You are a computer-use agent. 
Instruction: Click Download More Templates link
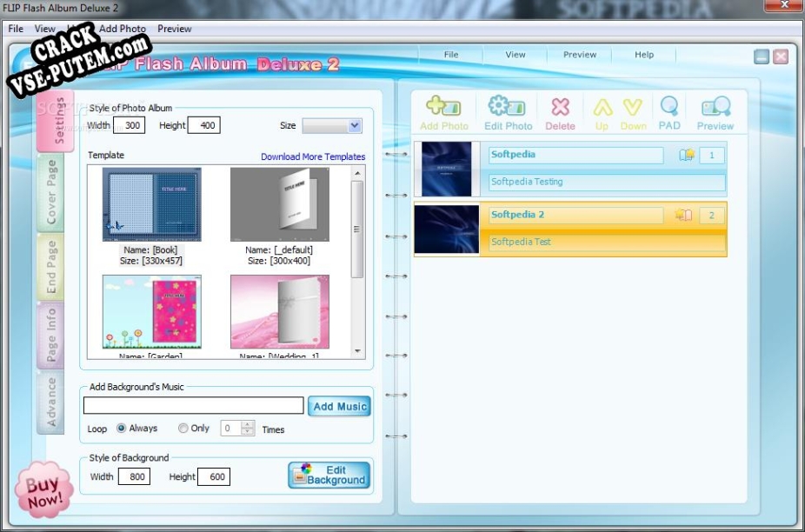pos(313,157)
